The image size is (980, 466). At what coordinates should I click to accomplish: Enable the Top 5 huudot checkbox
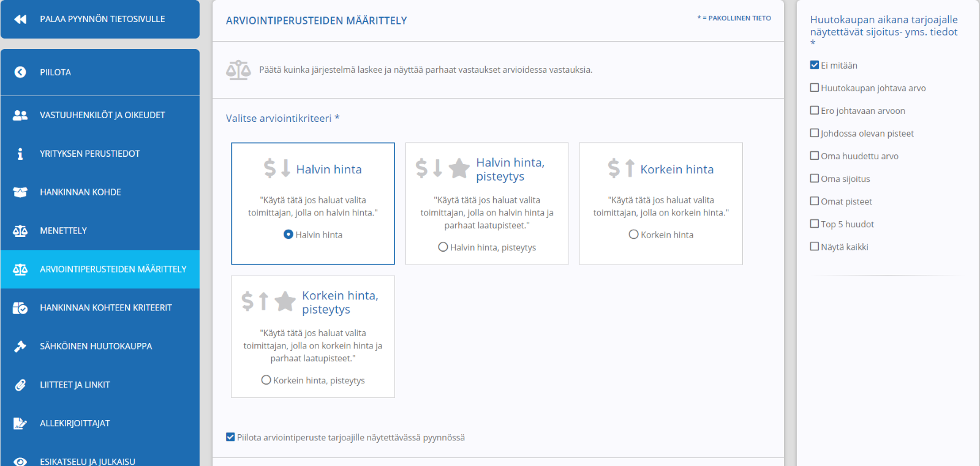[815, 224]
